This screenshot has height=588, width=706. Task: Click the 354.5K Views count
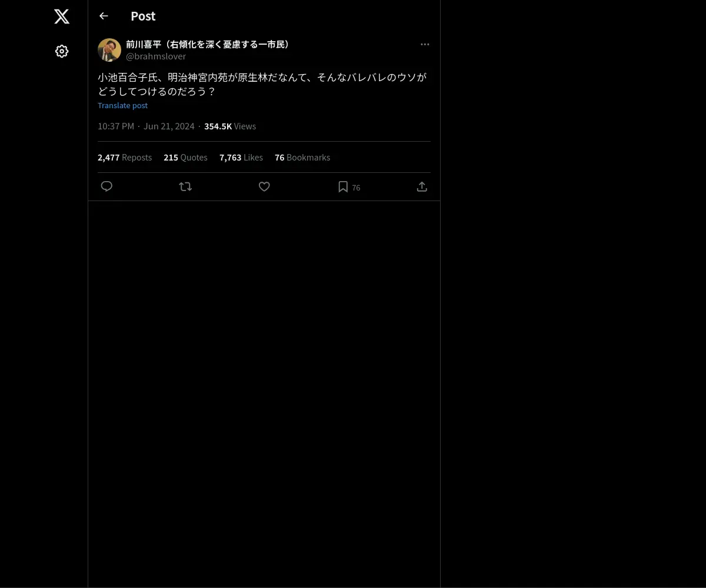[x=230, y=126]
